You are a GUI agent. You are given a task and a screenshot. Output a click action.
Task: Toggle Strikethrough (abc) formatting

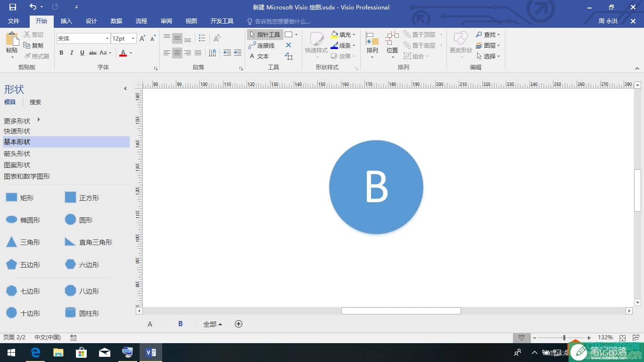[x=93, y=53]
